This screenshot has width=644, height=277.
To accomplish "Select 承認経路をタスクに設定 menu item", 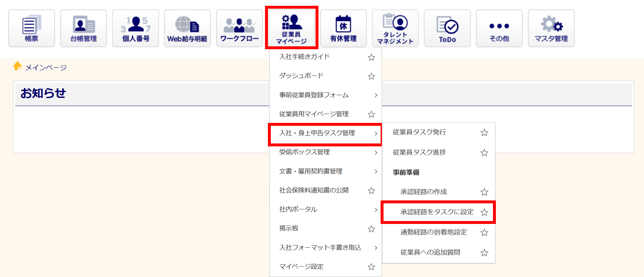I will [437, 212].
